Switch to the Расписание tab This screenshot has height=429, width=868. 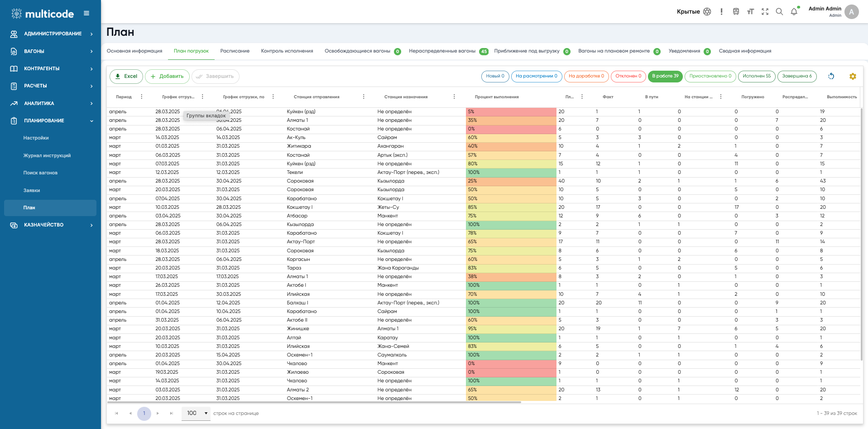(235, 51)
